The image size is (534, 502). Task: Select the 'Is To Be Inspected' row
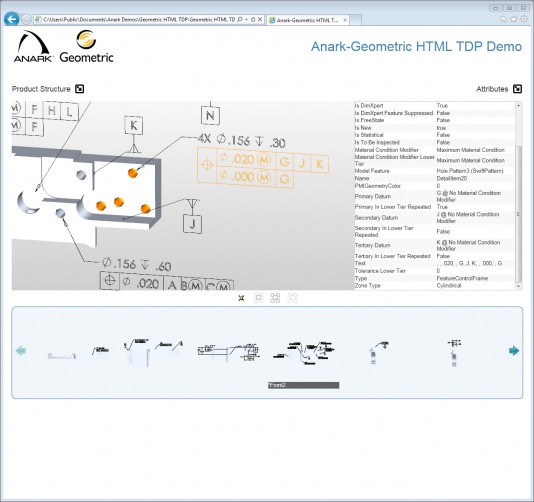[434, 142]
